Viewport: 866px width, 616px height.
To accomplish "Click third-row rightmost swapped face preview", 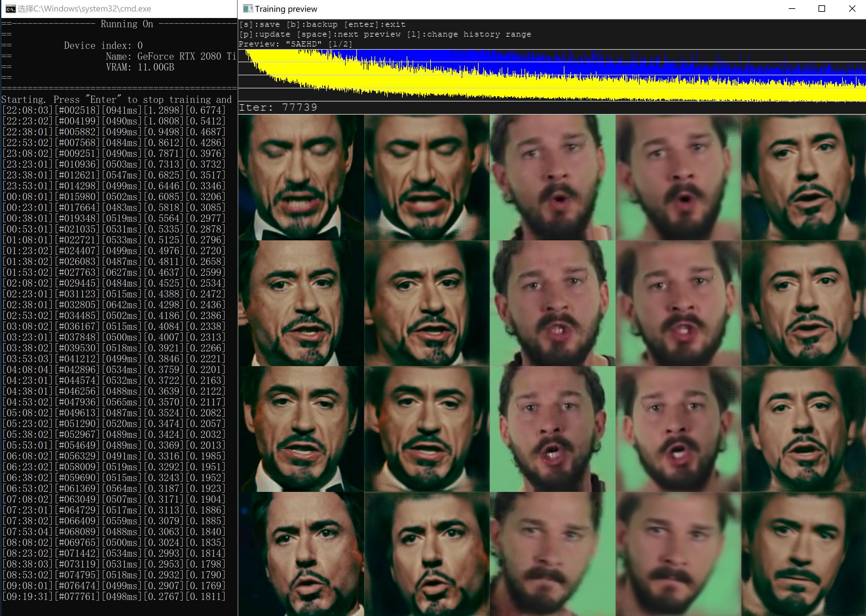I will point(804,429).
